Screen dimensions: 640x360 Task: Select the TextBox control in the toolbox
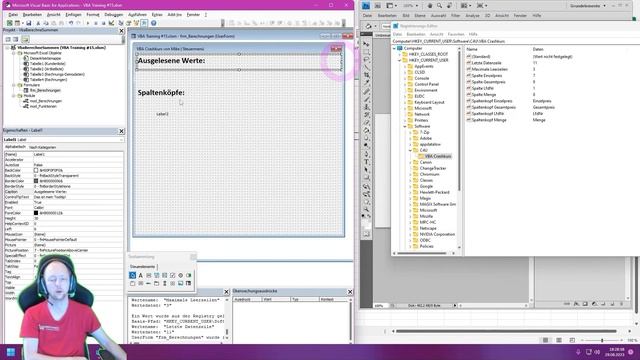coord(149,276)
